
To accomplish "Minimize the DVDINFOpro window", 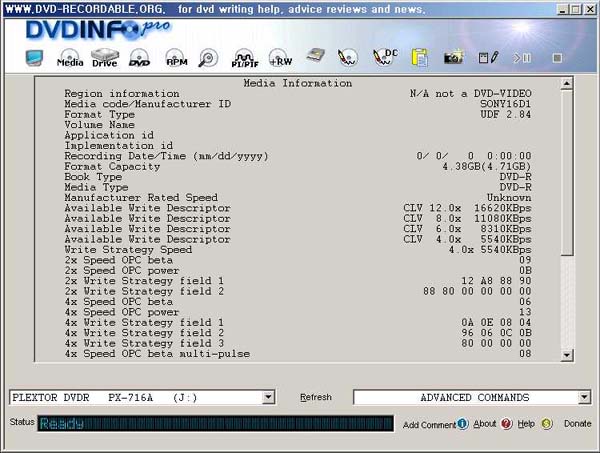I will [562, 10].
